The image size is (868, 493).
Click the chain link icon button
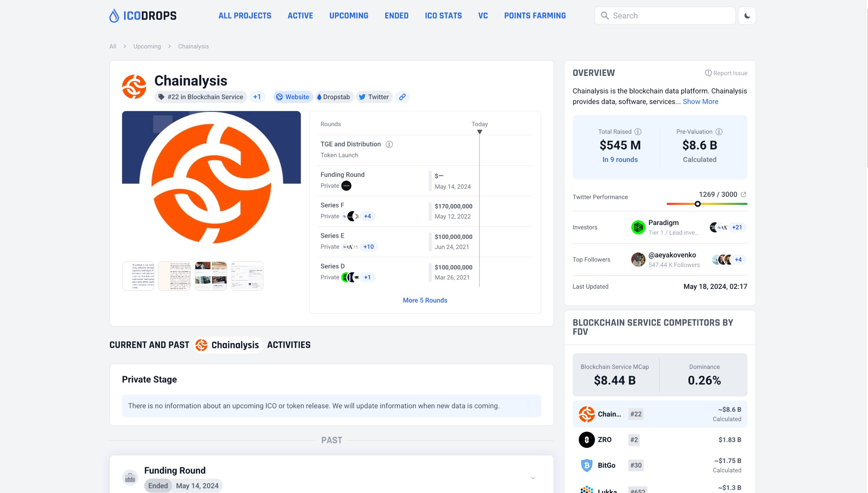coord(402,97)
